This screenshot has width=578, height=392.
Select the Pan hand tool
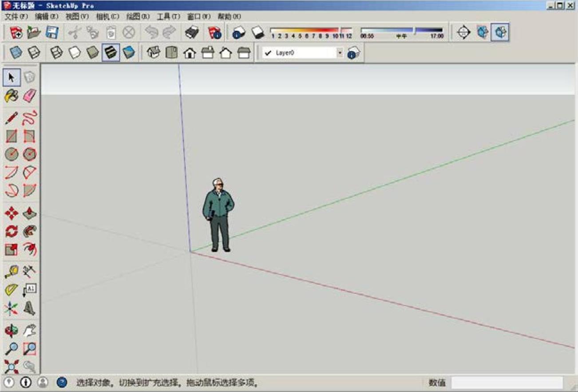click(29, 331)
